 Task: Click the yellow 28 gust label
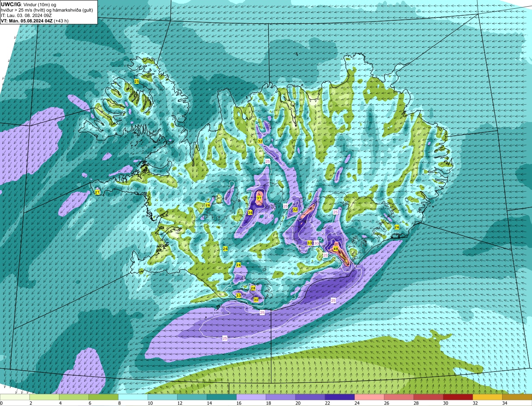pyautogui.click(x=253, y=288)
